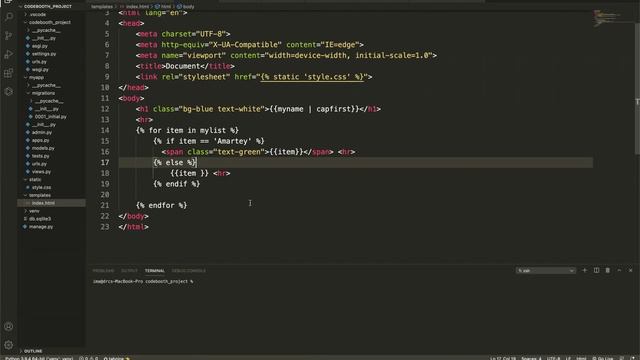Viewport: 640px width, 360px height.
Task: Open admin.py file
Action: (x=42, y=132)
